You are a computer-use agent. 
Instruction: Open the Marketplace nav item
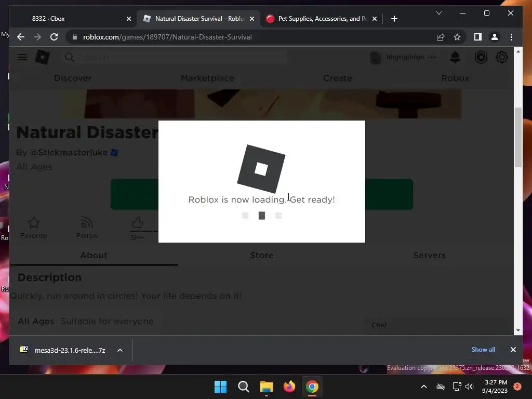tap(207, 78)
